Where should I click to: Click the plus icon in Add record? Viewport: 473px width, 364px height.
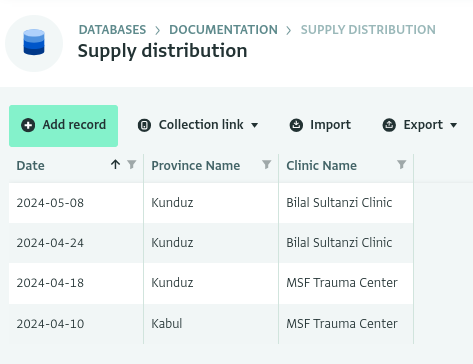tap(28, 125)
